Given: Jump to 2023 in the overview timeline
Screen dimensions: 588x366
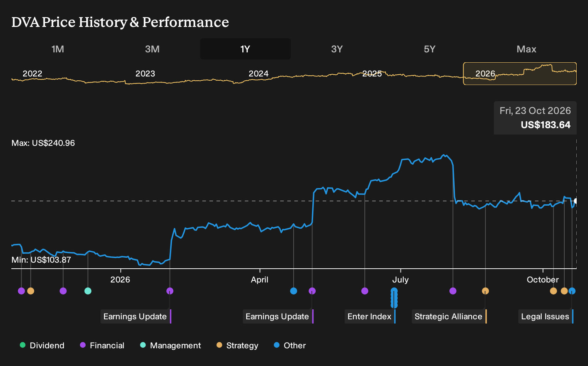Looking at the screenshot, I should (145, 74).
